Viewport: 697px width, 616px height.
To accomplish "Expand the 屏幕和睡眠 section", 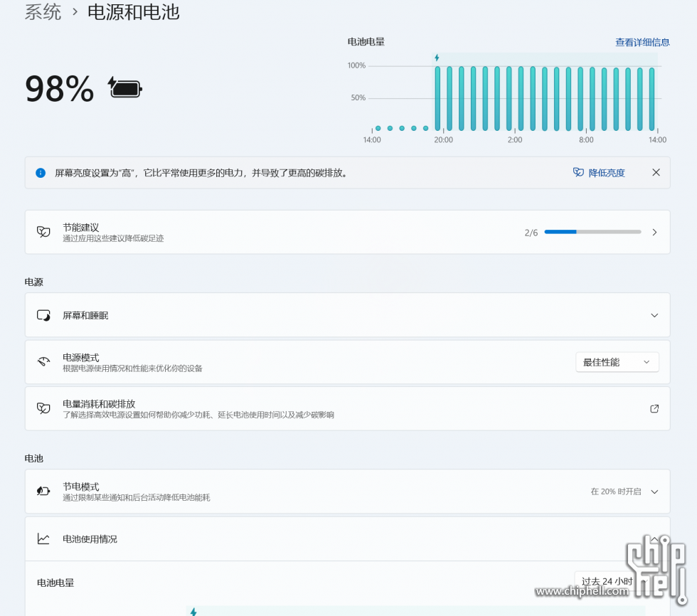I will [x=654, y=315].
